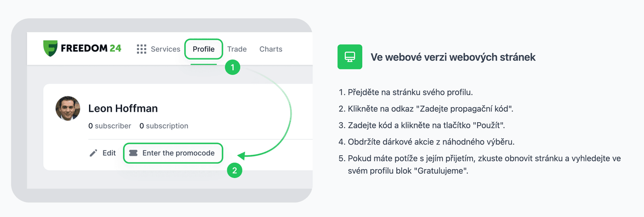
Task: Open the Profile tab
Action: click(203, 49)
